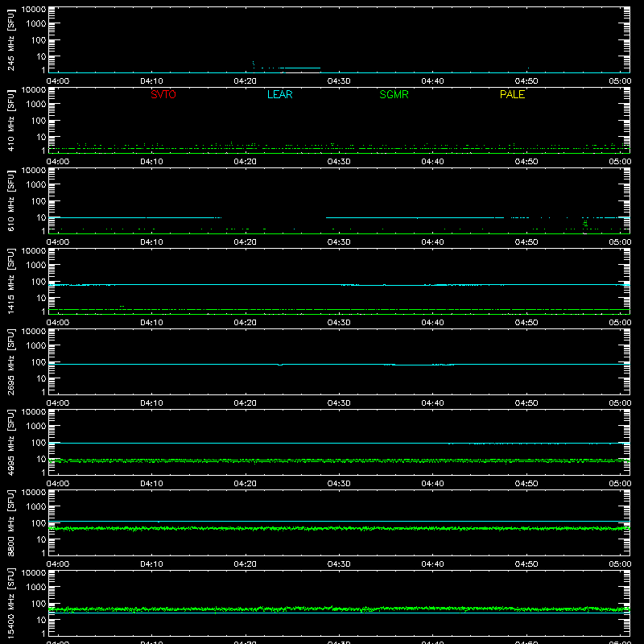Click 04:10 time label under 245 MHz plot

coord(151,81)
